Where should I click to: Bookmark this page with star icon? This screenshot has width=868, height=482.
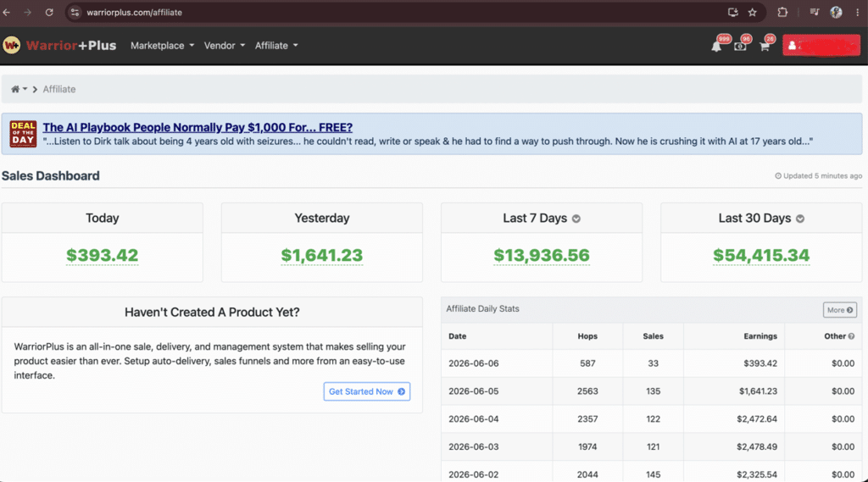point(753,12)
